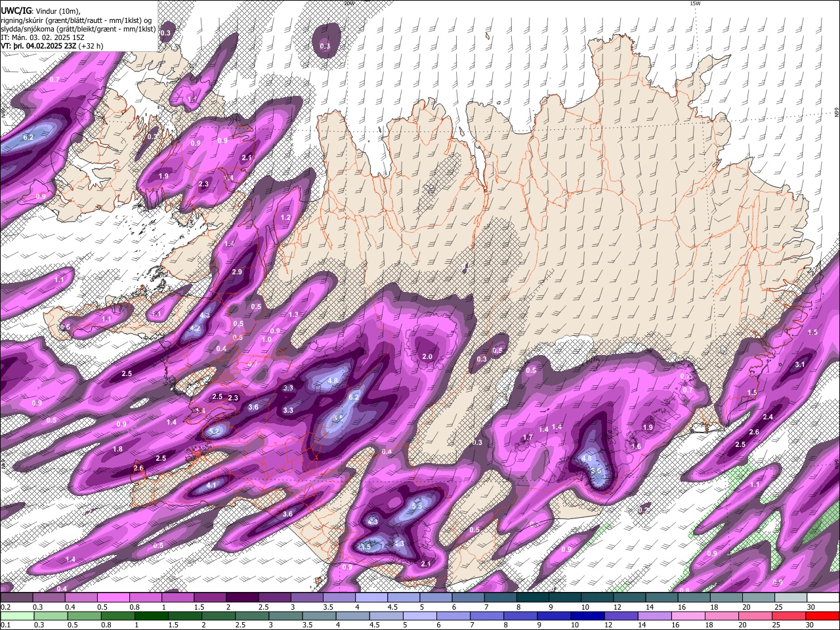
Task: Click the lavender swatch between 4 and 4.5, upper scale
Action: (371, 598)
